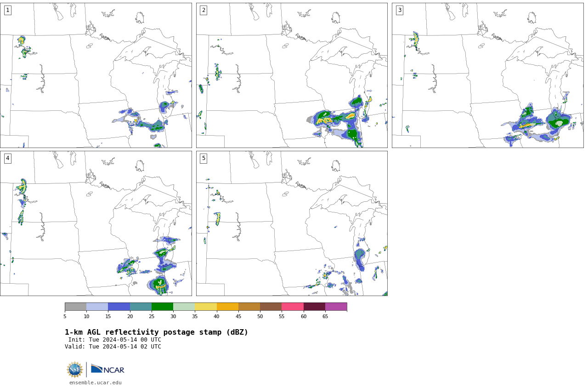Open ensemble member 1 reflectivity panel

point(96,75)
